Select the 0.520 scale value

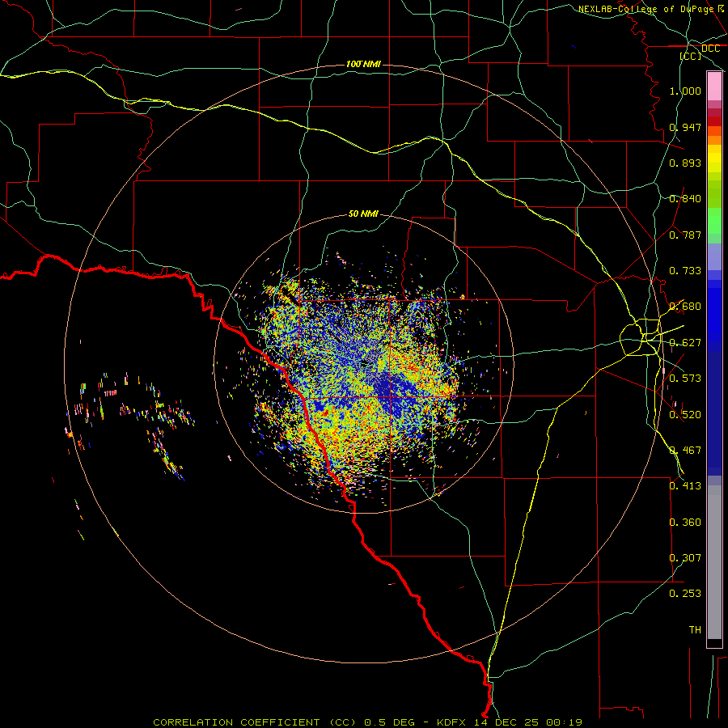point(685,415)
